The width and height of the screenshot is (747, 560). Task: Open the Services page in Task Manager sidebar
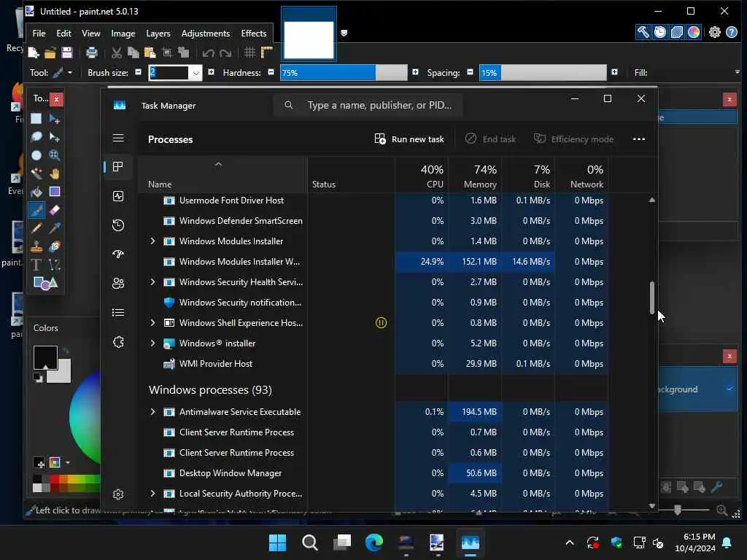[118, 342]
